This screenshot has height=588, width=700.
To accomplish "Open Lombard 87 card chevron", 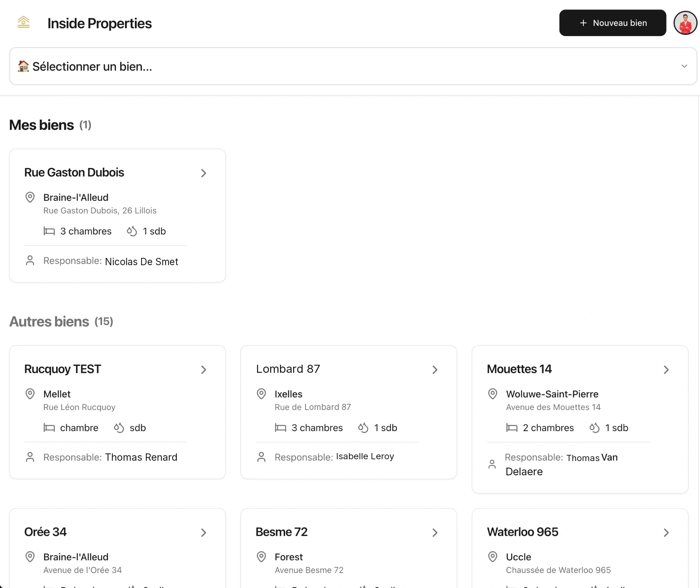I will coord(435,370).
